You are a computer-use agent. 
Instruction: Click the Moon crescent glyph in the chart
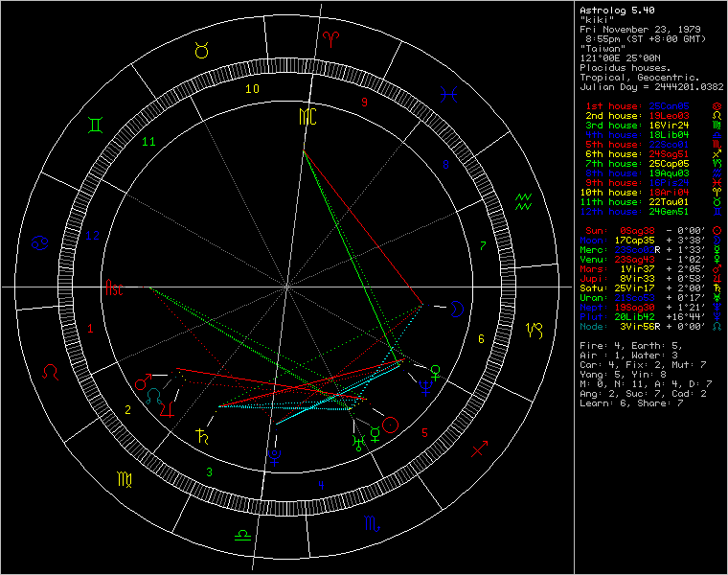tap(459, 308)
